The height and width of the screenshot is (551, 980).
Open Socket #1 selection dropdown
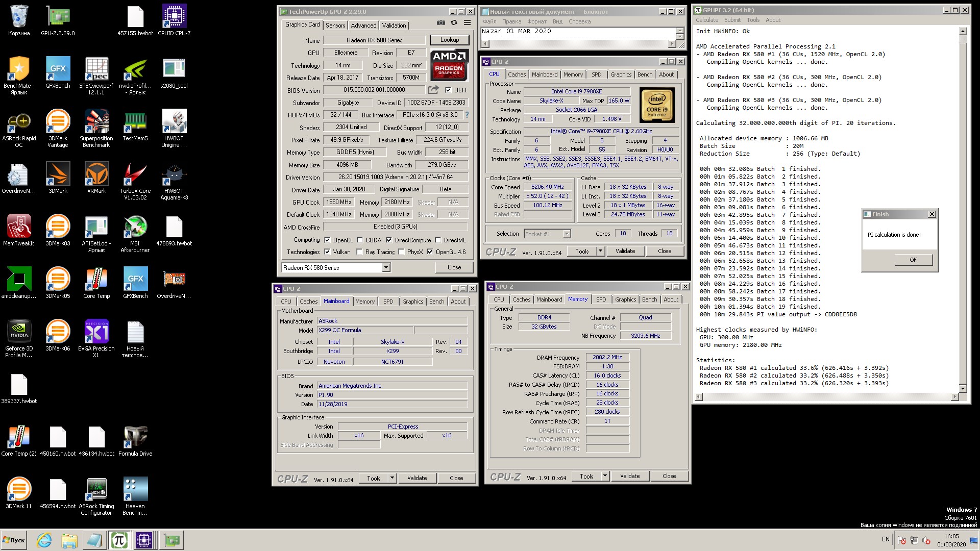(567, 234)
